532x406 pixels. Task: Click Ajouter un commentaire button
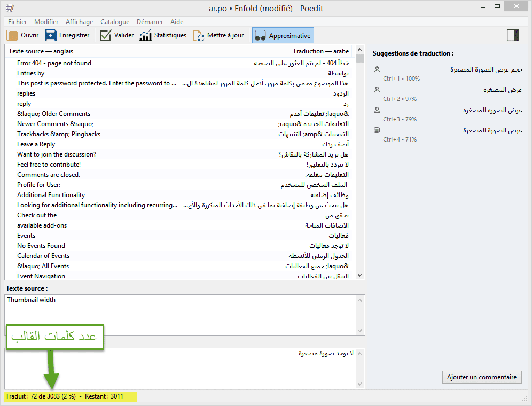coord(481,377)
